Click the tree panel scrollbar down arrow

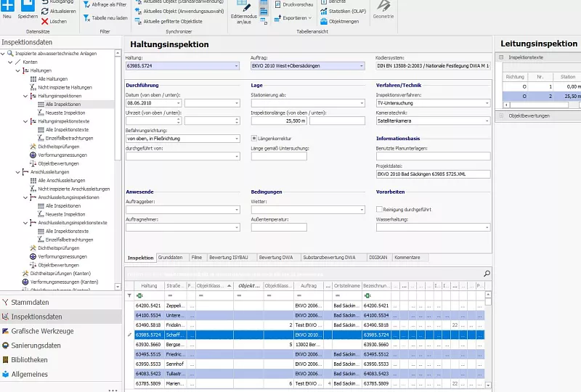(118, 287)
